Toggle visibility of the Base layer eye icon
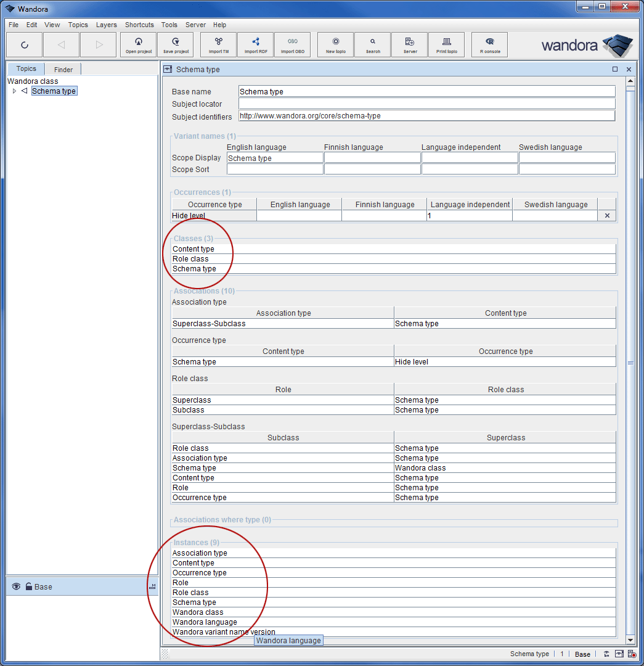Screen dimensions: 644x666 coord(15,586)
